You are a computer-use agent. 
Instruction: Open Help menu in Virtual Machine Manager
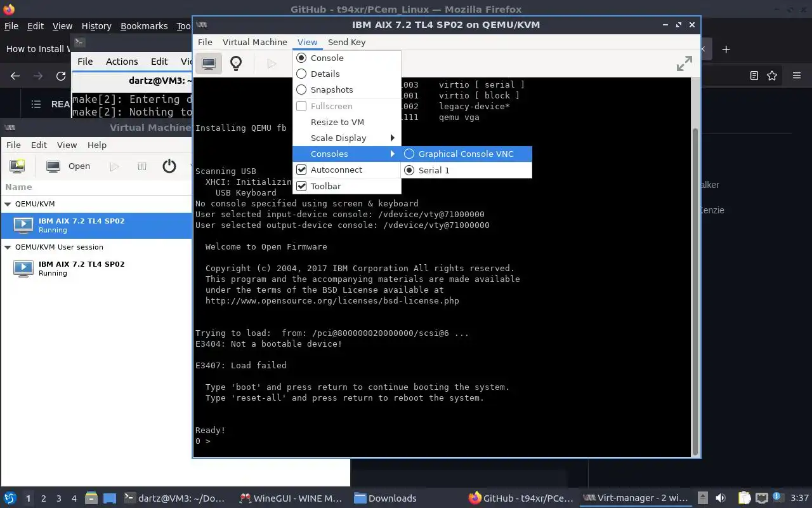click(x=96, y=145)
